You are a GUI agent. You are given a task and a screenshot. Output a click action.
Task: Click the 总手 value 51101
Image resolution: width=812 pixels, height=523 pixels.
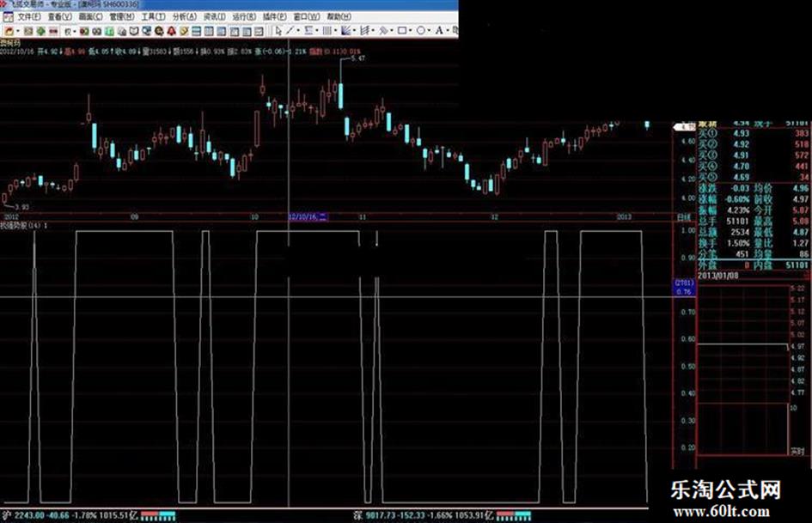(x=737, y=221)
